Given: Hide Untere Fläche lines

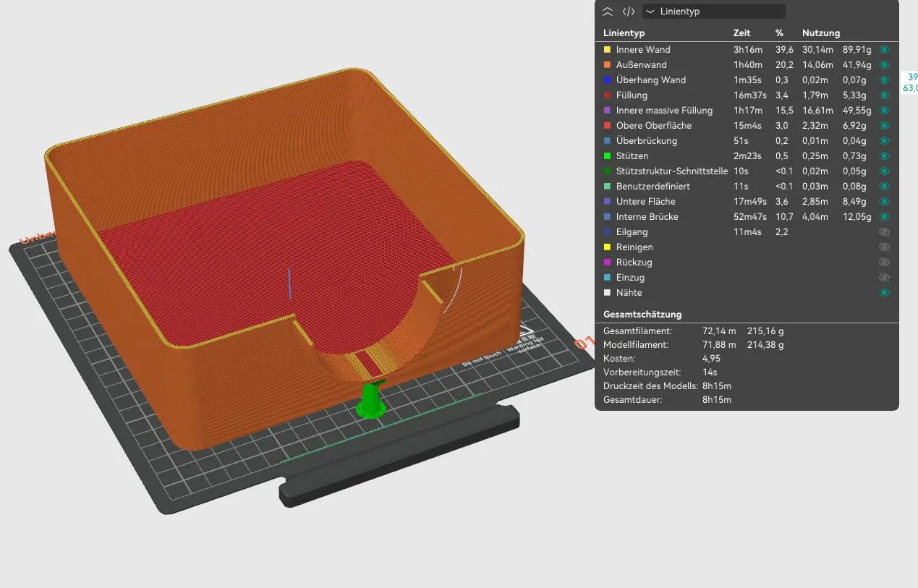Looking at the screenshot, I should coord(884,202).
